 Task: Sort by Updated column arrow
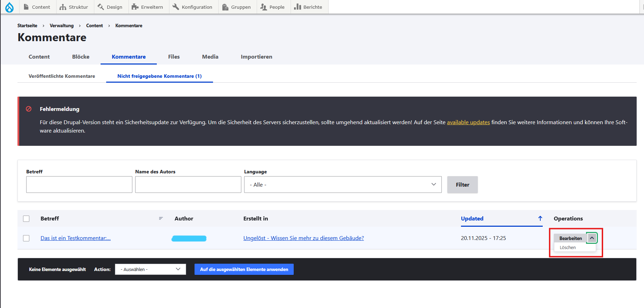pos(540,218)
